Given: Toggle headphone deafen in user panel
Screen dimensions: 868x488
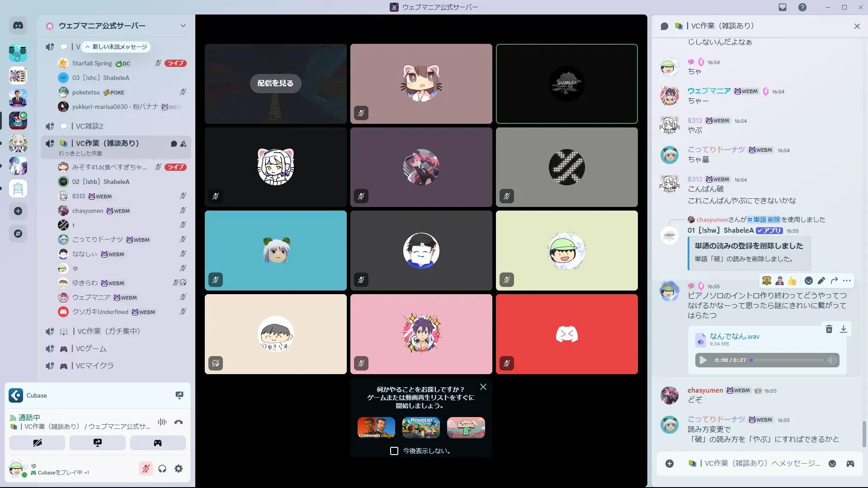Looking at the screenshot, I should tap(162, 469).
